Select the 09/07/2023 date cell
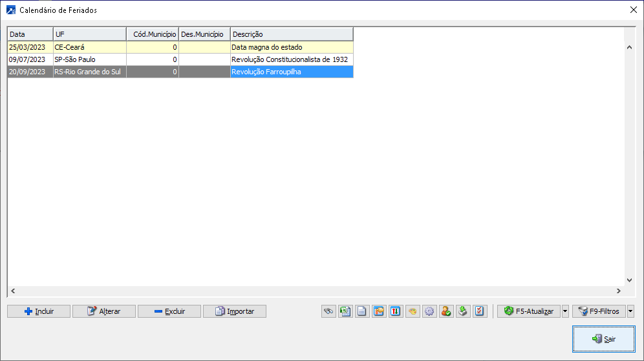The width and height of the screenshot is (644, 361). [30, 59]
